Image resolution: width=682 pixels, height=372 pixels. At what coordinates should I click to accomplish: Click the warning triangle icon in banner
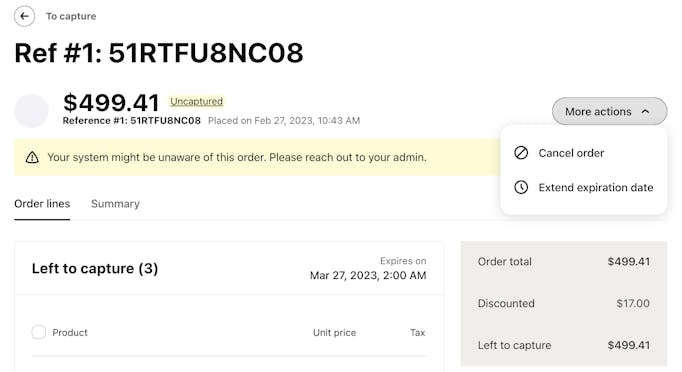(32, 157)
